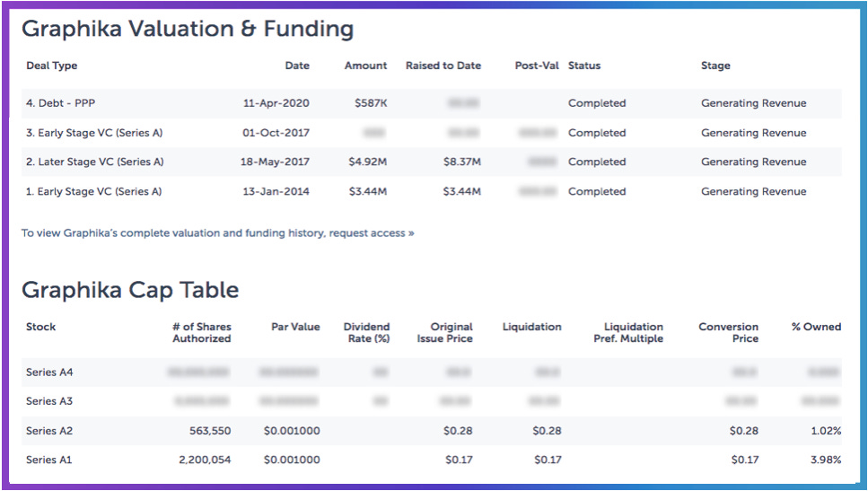The height and width of the screenshot is (491, 868).
Task: Click the 3.98% owned value
Action: pos(825,460)
